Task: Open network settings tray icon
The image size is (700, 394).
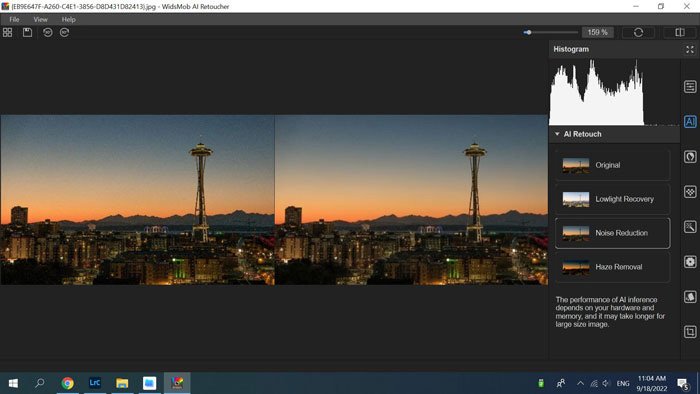Action: (x=594, y=383)
